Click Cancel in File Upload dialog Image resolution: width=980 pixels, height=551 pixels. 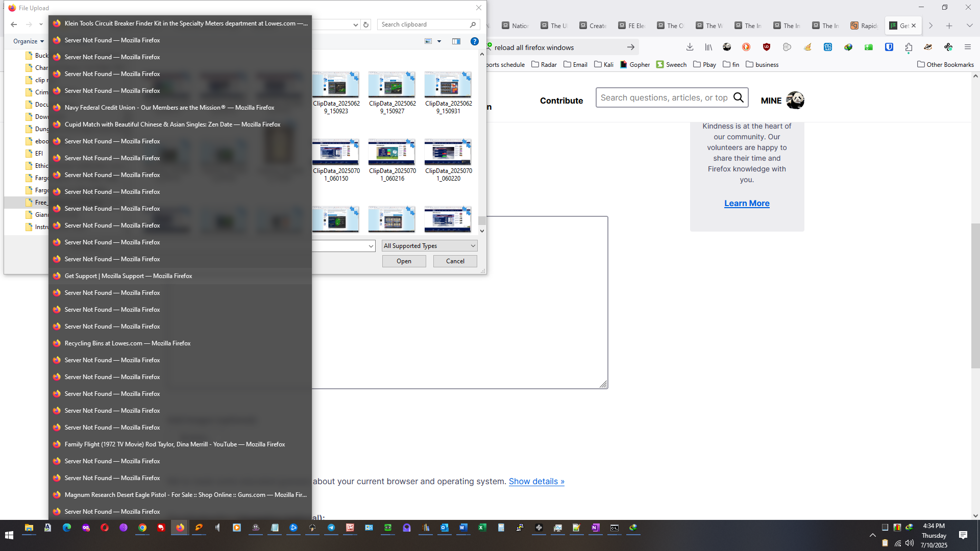tap(455, 261)
